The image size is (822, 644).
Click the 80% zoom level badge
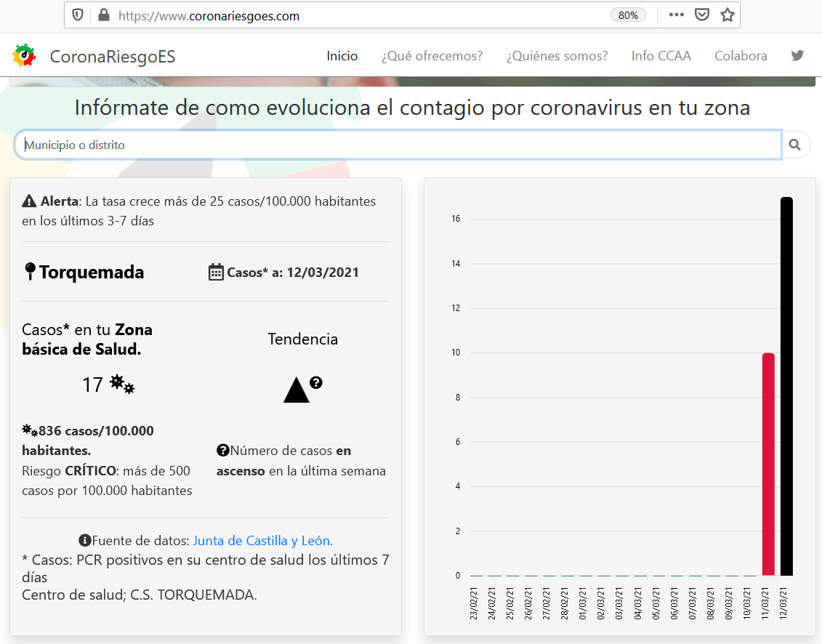628,15
